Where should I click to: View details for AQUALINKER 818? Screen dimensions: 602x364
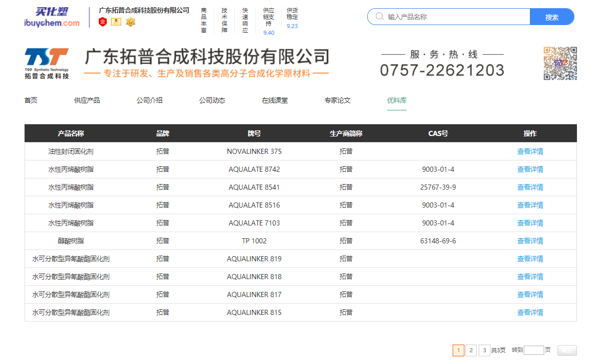point(530,277)
